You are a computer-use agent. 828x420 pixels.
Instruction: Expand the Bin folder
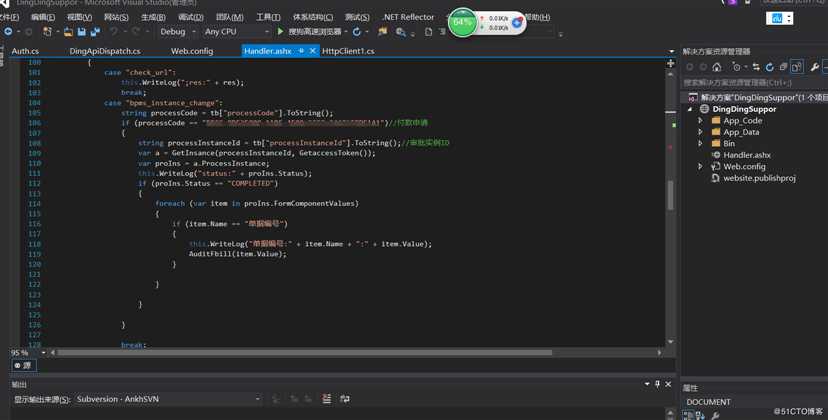[x=701, y=143]
